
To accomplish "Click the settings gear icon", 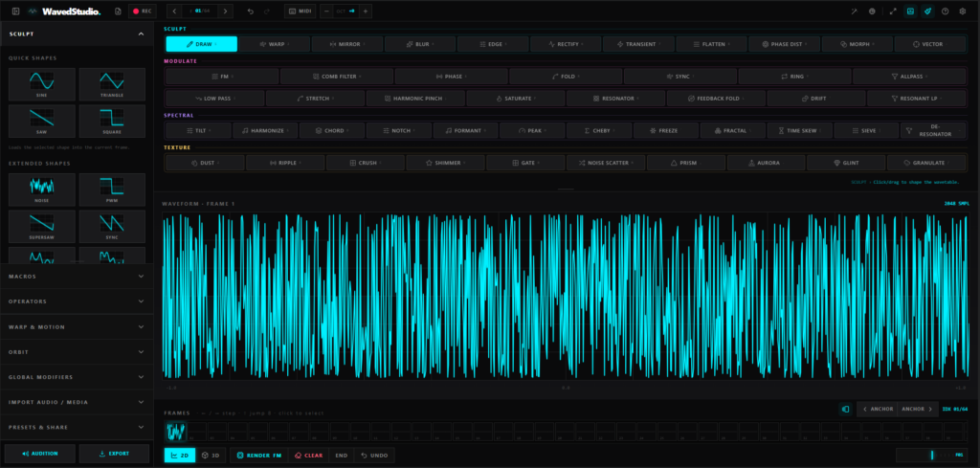I will click(963, 11).
